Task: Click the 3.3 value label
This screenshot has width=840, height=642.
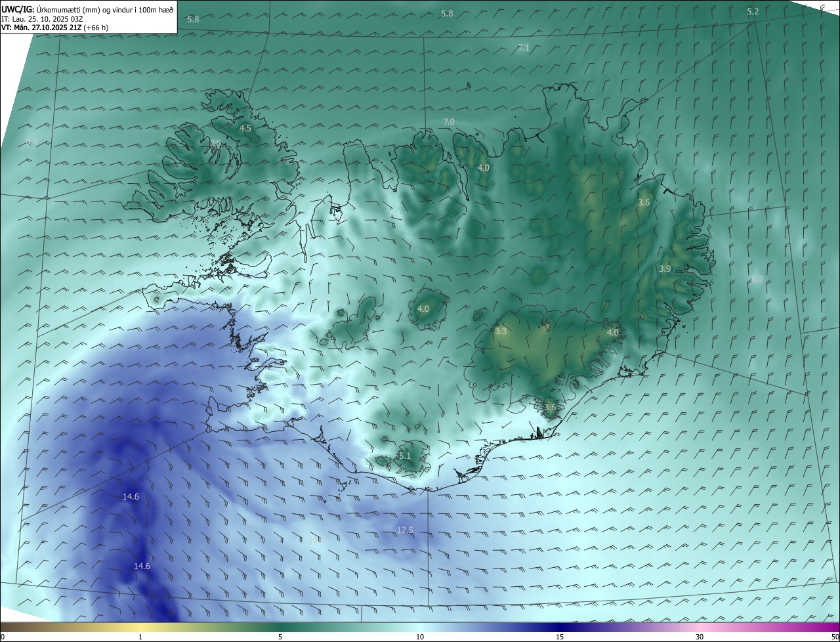Action: (x=501, y=332)
